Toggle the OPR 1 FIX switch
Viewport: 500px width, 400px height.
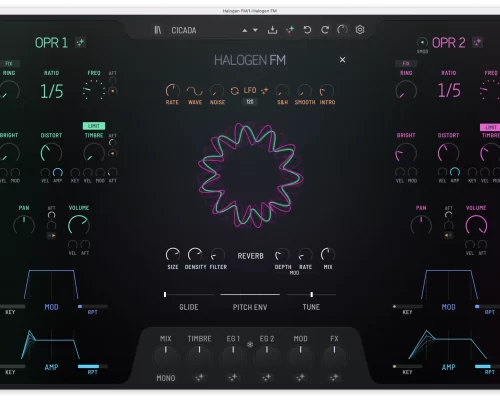click(9, 63)
